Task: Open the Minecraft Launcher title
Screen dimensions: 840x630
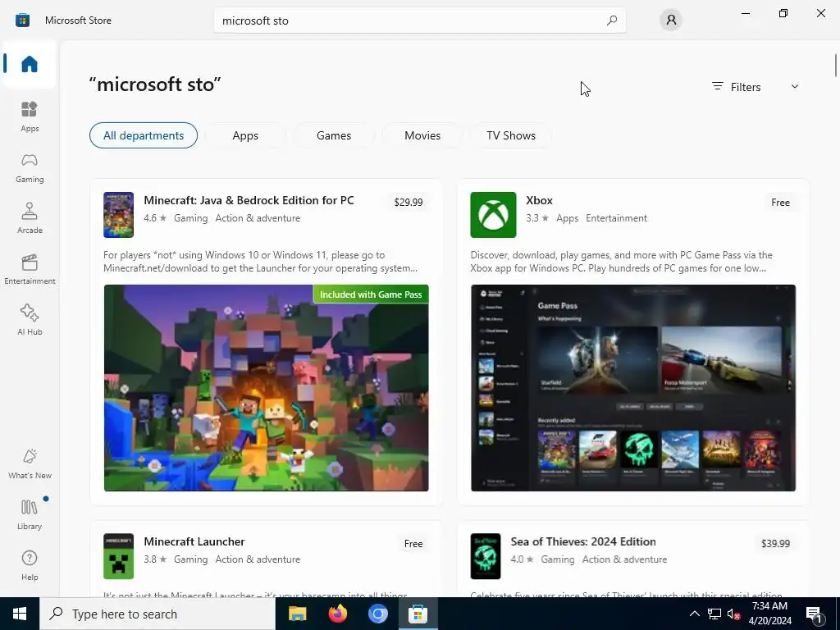Action: pos(194,541)
